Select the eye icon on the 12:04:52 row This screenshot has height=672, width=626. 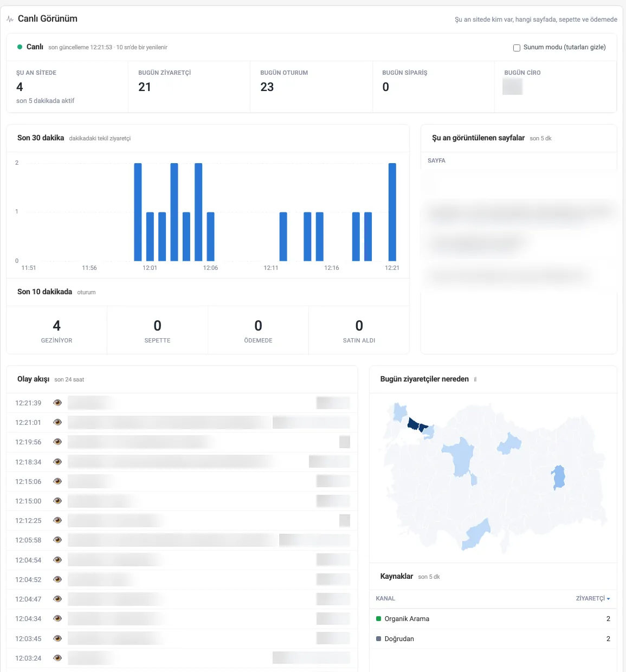click(57, 579)
